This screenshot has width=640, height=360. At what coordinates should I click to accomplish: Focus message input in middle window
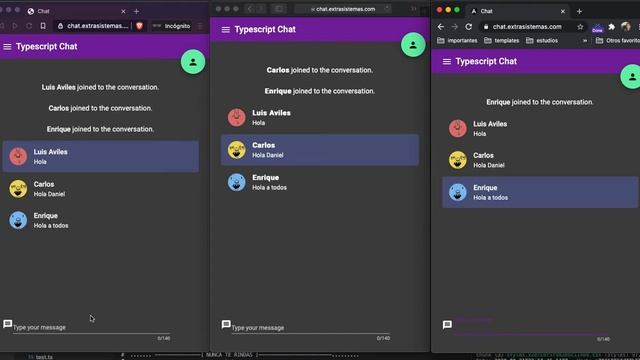click(x=311, y=328)
